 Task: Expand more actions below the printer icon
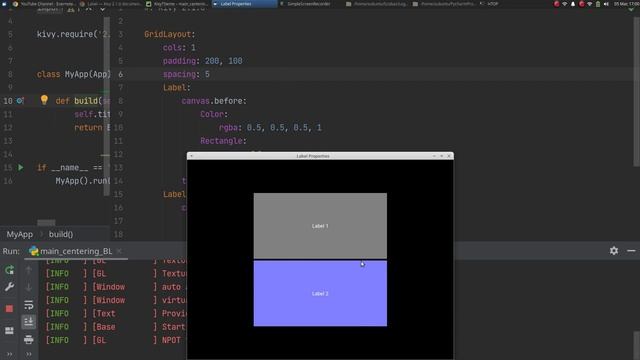[x=29, y=354]
